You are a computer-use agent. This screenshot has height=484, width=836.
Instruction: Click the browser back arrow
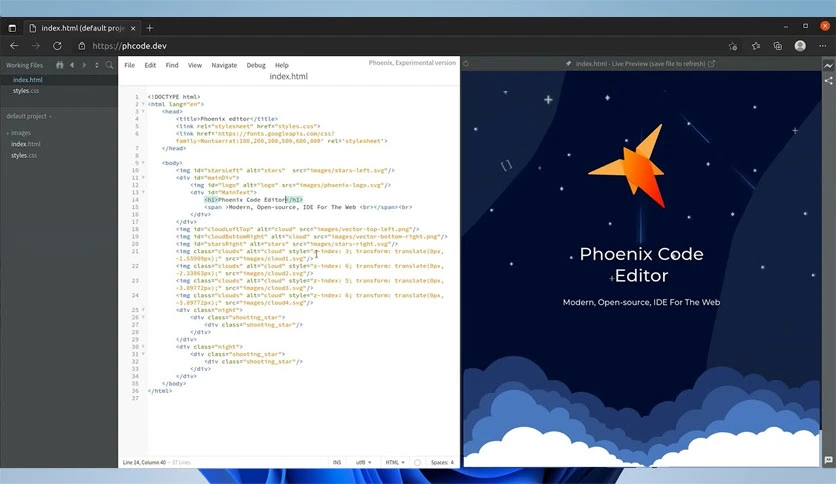[x=14, y=46]
